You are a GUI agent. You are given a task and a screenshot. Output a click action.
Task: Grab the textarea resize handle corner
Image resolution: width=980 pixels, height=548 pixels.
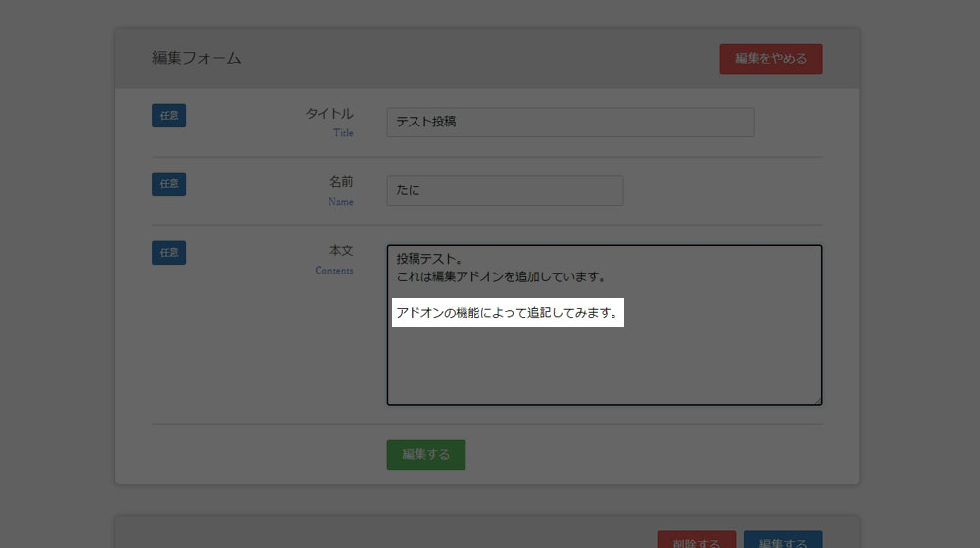tap(817, 401)
